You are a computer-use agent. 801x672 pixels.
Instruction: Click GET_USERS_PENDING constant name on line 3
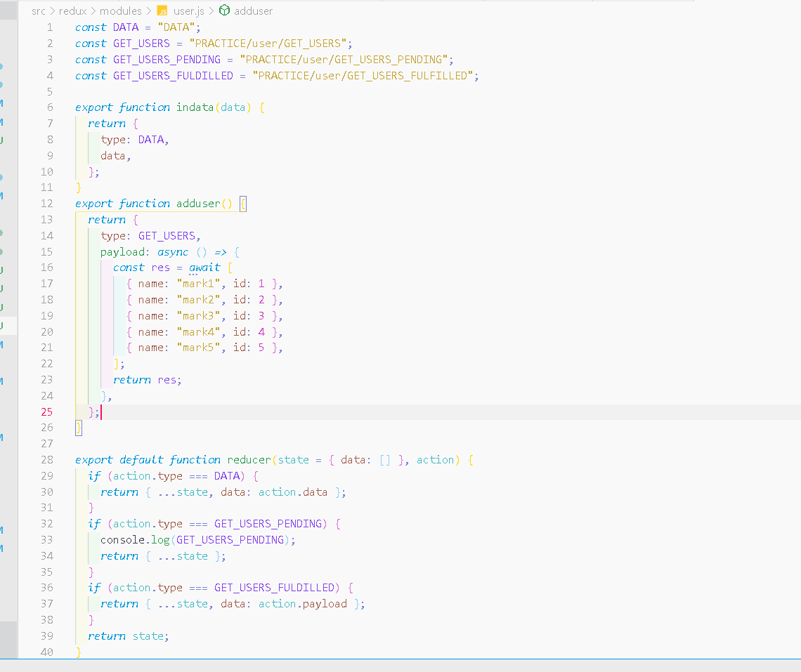(x=167, y=60)
